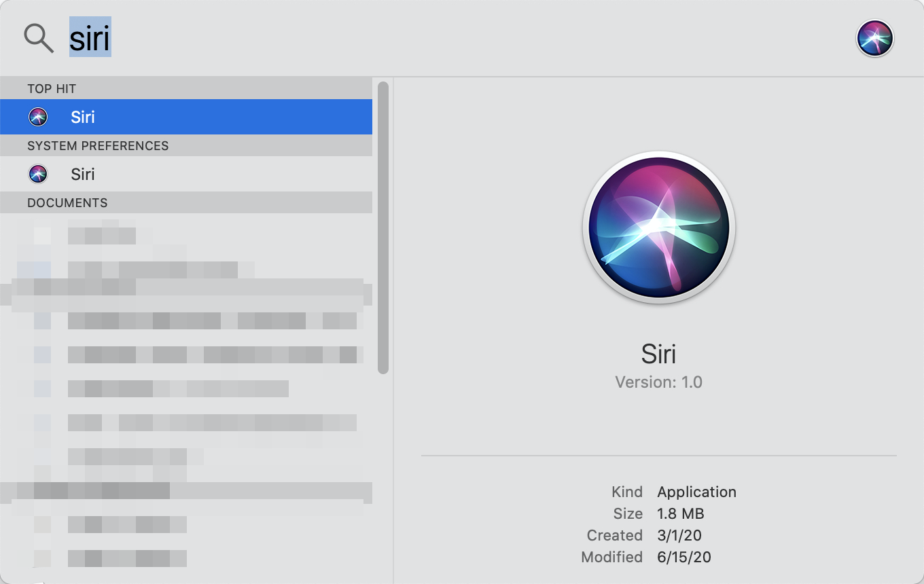The height and width of the screenshot is (584, 924).
Task: Click the large Siri app icon in the preview
Action: click(x=659, y=227)
